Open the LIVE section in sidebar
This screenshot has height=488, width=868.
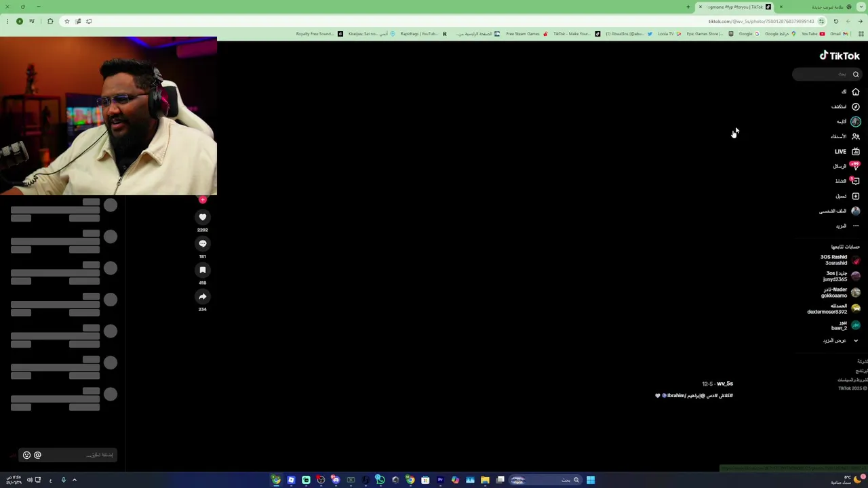click(x=847, y=152)
